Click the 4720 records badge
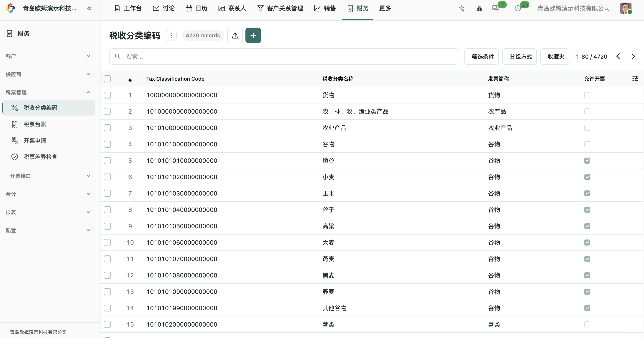Image resolution: width=644 pixels, height=338 pixels. [203, 36]
